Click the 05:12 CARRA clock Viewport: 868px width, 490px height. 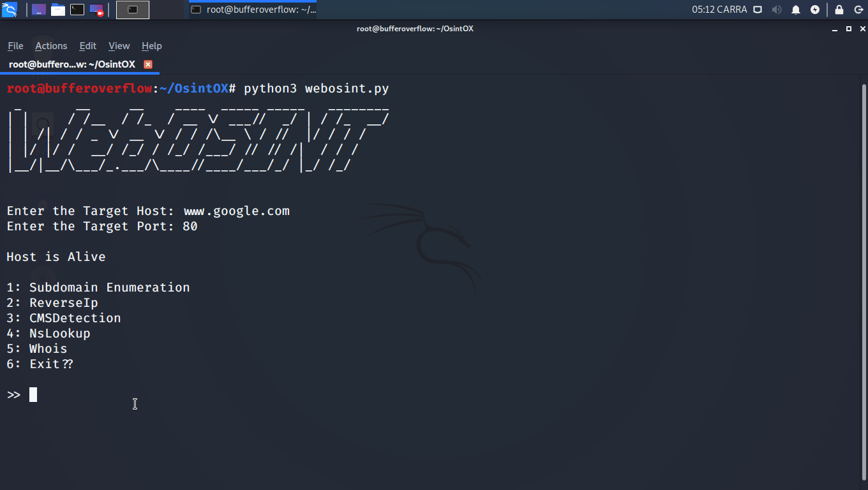pos(719,10)
